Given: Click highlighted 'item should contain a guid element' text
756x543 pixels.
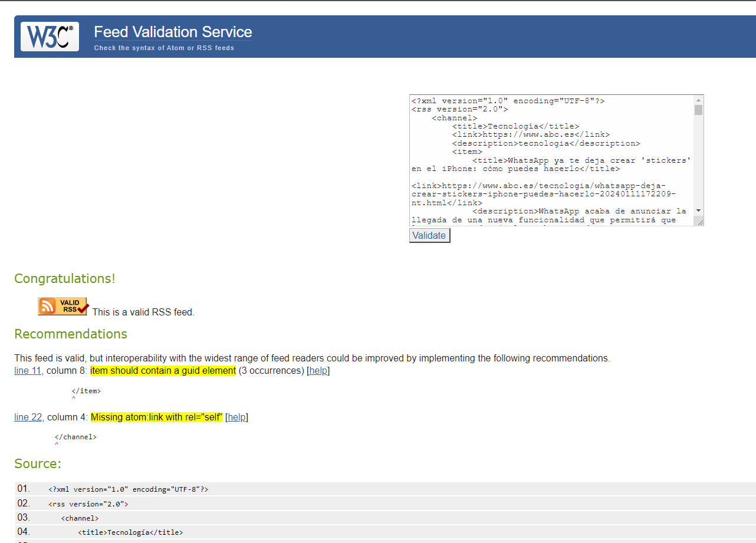Looking at the screenshot, I should pyautogui.click(x=163, y=371).
